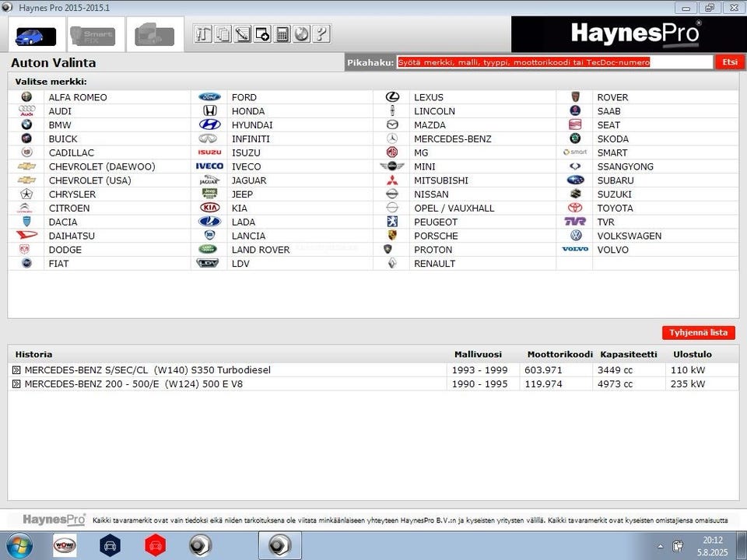Select MERCEDES-BENZ in the brand list
Viewport: 747px width, 560px height.
(x=453, y=139)
